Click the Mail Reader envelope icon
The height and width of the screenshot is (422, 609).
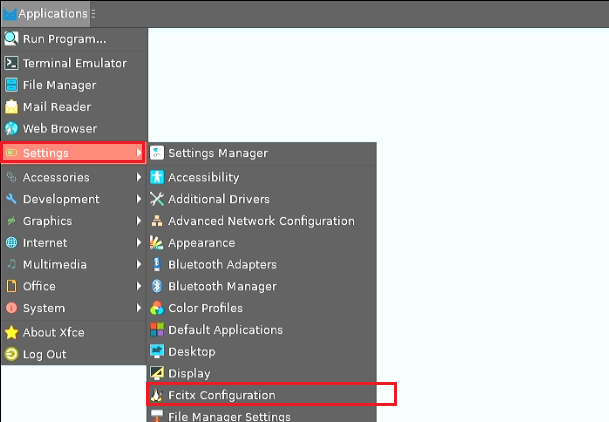pos(11,107)
